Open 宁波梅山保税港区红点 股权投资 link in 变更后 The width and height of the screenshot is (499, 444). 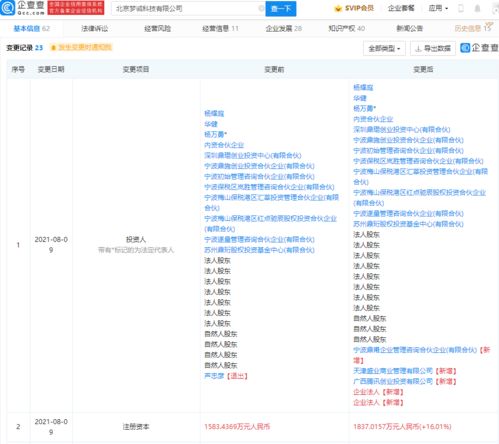pos(419,198)
